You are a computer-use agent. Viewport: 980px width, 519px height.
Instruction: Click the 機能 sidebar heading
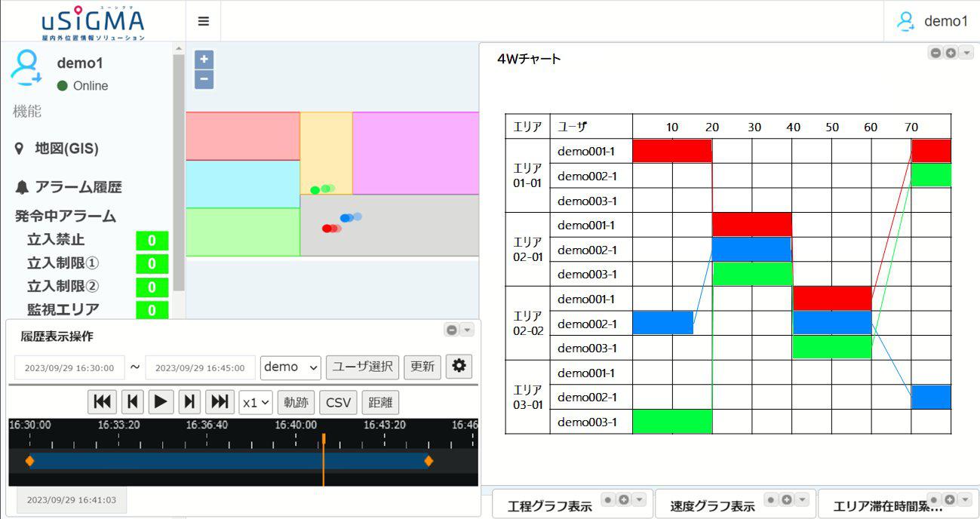pyautogui.click(x=27, y=112)
